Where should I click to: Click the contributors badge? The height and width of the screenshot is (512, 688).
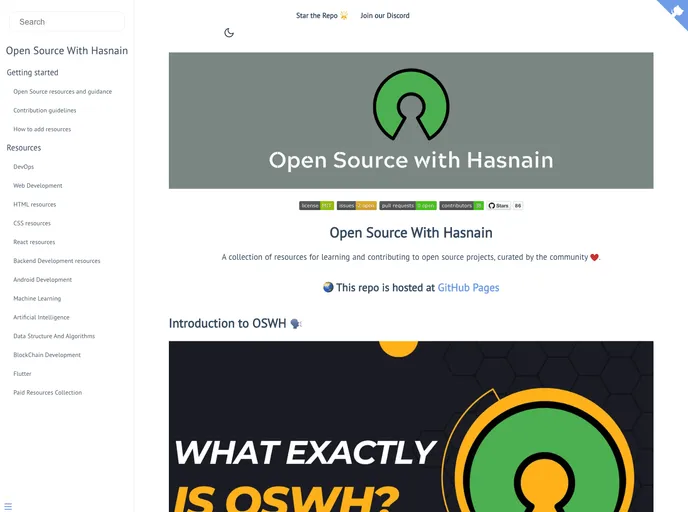(x=461, y=206)
